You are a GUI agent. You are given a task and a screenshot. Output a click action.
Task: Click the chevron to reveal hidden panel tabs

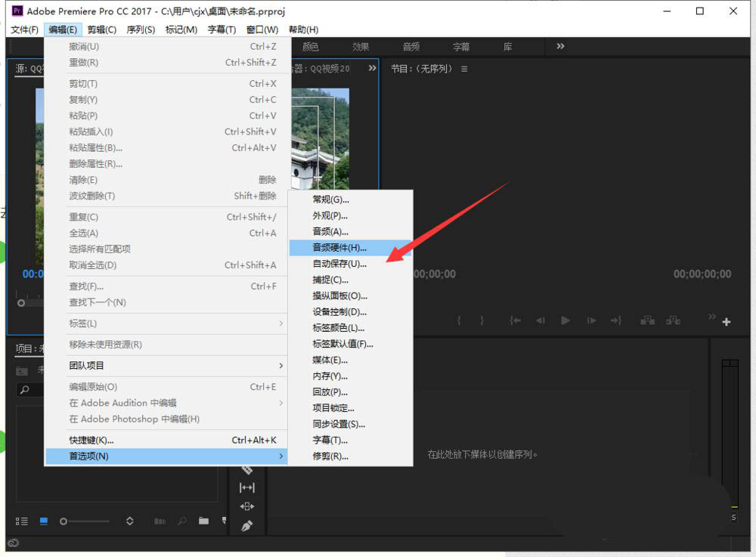pos(559,46)
